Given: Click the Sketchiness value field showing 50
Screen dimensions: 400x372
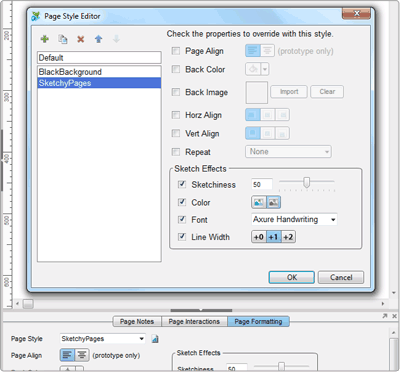Looking at the screenshot, I should pyautogui.click(x=262, y=184).
